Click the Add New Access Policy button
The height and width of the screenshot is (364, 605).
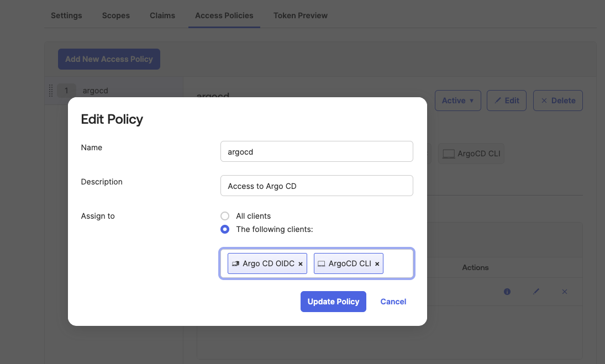(x=109, y=59)
